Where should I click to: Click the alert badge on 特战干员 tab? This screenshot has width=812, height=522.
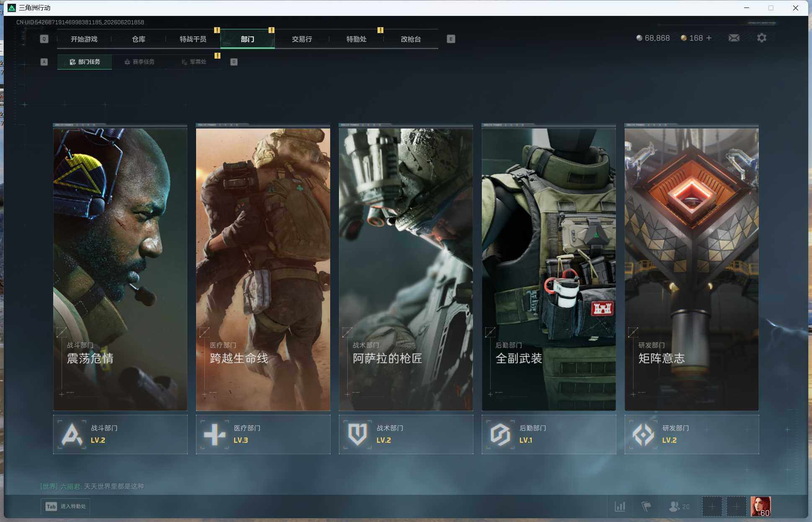pos(217,30)
